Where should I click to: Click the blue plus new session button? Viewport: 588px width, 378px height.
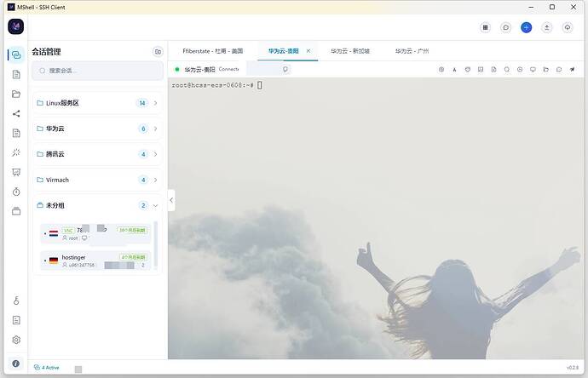point(526,27)
